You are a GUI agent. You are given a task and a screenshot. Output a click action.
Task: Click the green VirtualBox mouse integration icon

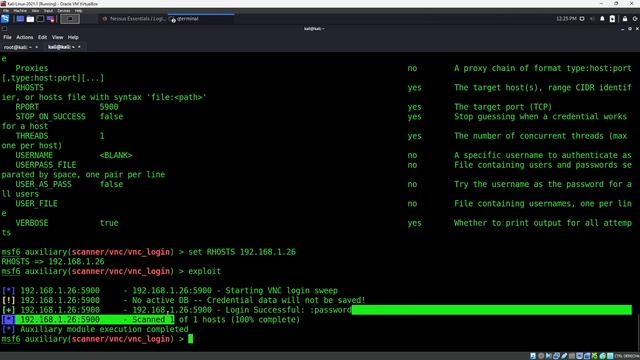pyautogui.click(x=602, y=356)
